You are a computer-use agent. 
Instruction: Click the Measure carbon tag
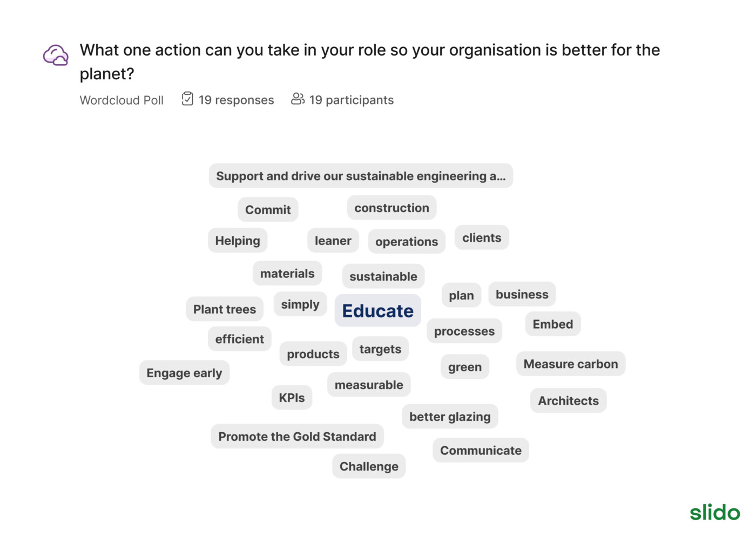coord(571,364)
